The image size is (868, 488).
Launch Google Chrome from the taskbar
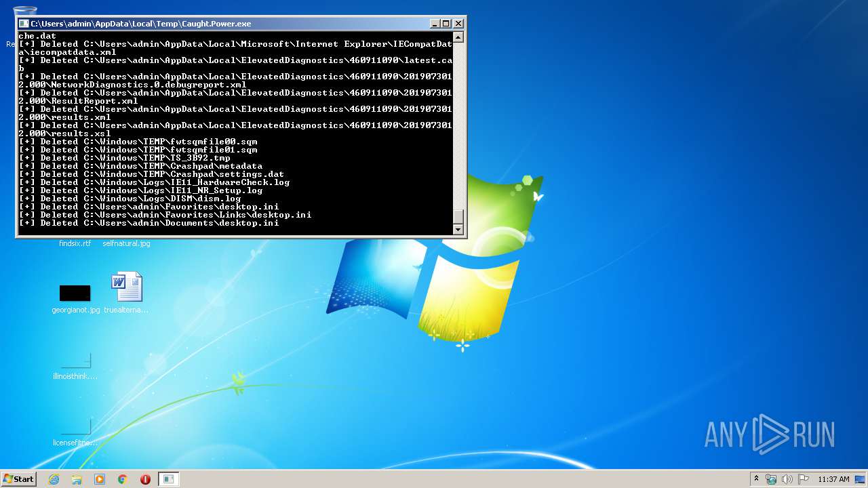[123, 479]
